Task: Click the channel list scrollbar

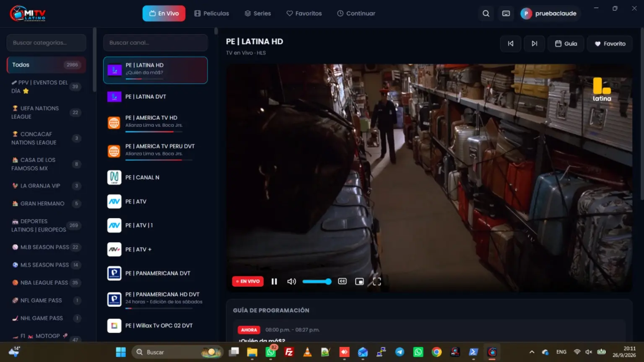Action: tap(216, 31)
